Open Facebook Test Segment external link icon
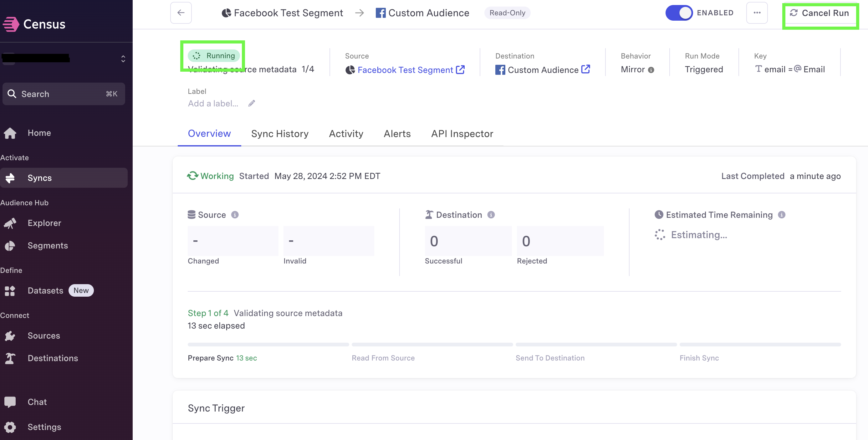Screen dimensions: 868x440 click(x=460, y=69)
